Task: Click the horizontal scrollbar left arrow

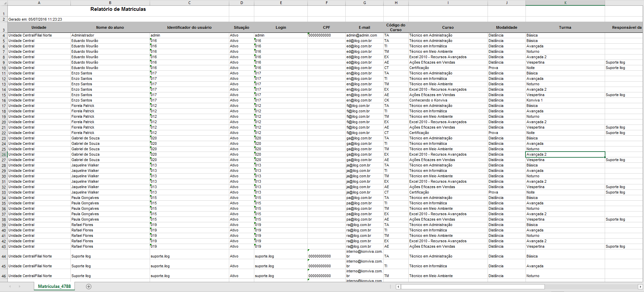Action: pos(399,287)
